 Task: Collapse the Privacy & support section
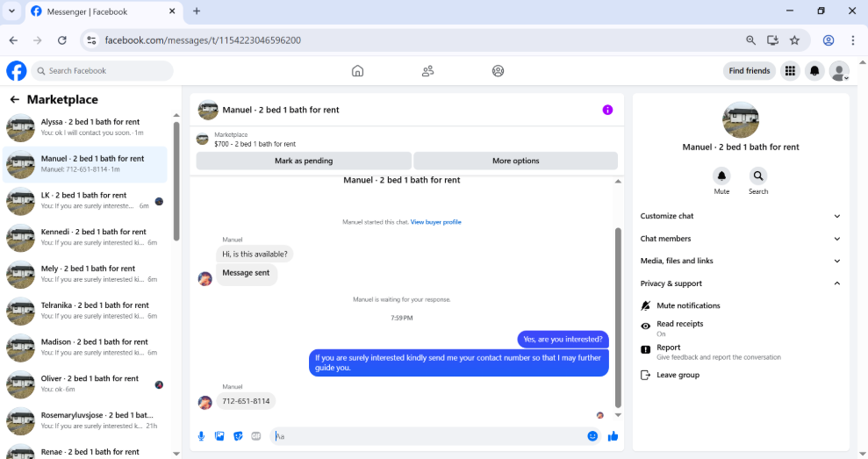(x=740, y=283)
